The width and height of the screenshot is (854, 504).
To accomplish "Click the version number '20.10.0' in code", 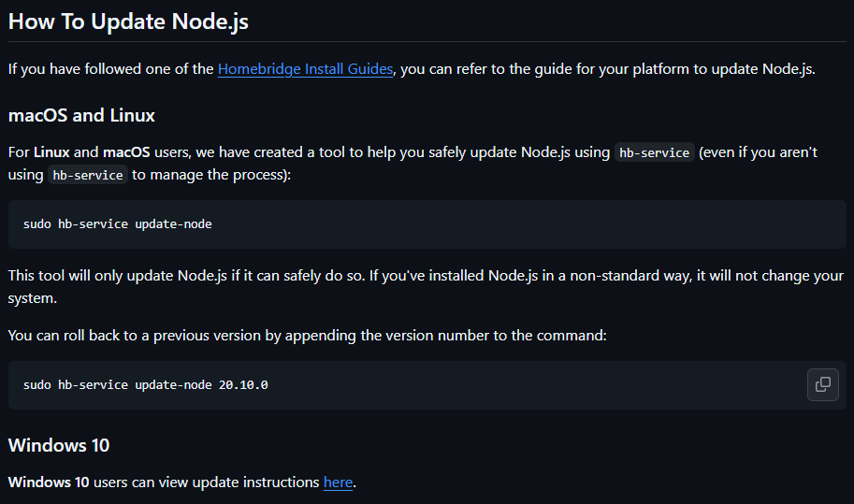I will coord(243,385).
